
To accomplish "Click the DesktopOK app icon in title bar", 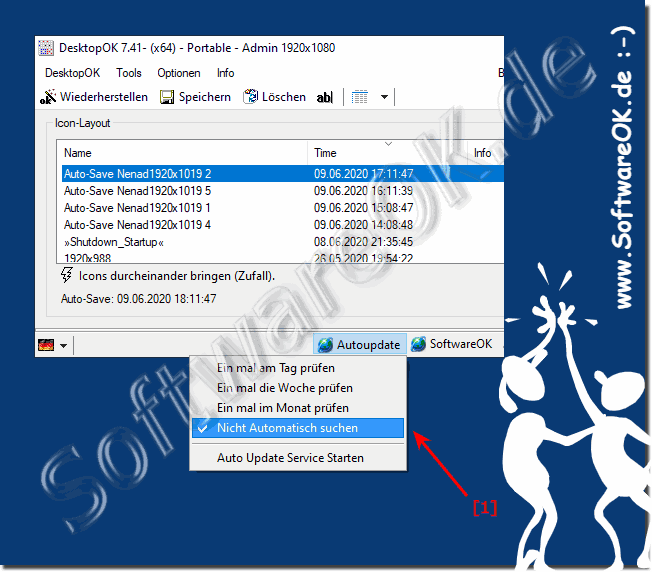I will point(46,48).
